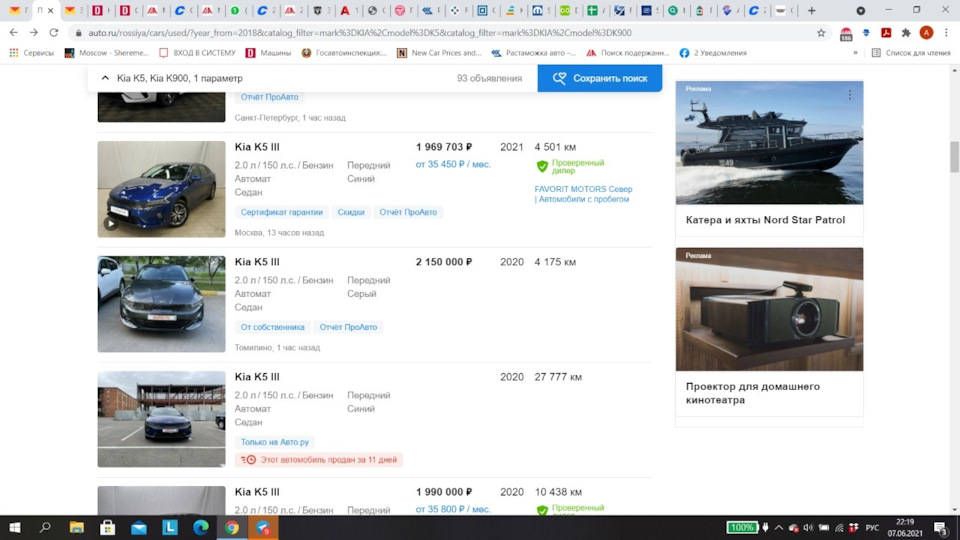
Task: Open a new browser tab
Action: coord(811,10)
